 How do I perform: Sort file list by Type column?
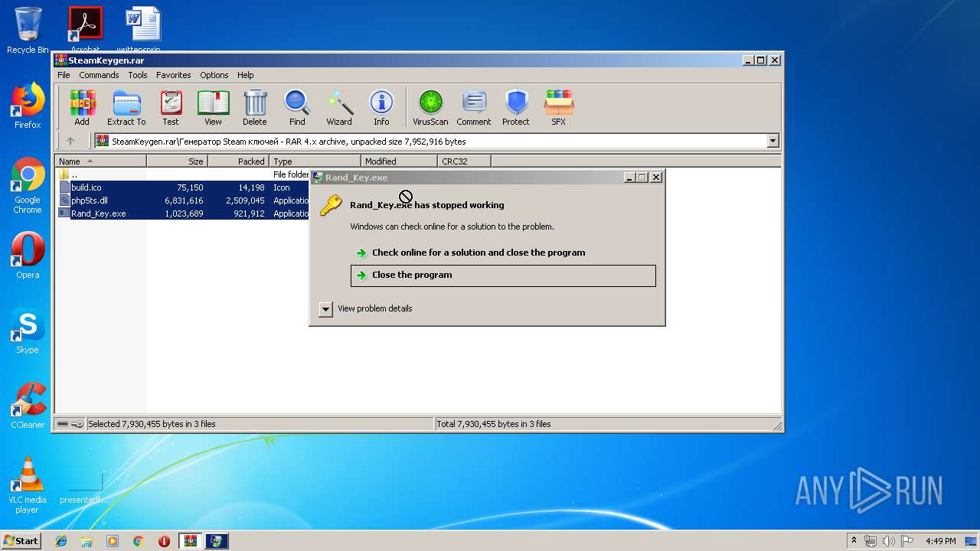(x=315, y=161)
